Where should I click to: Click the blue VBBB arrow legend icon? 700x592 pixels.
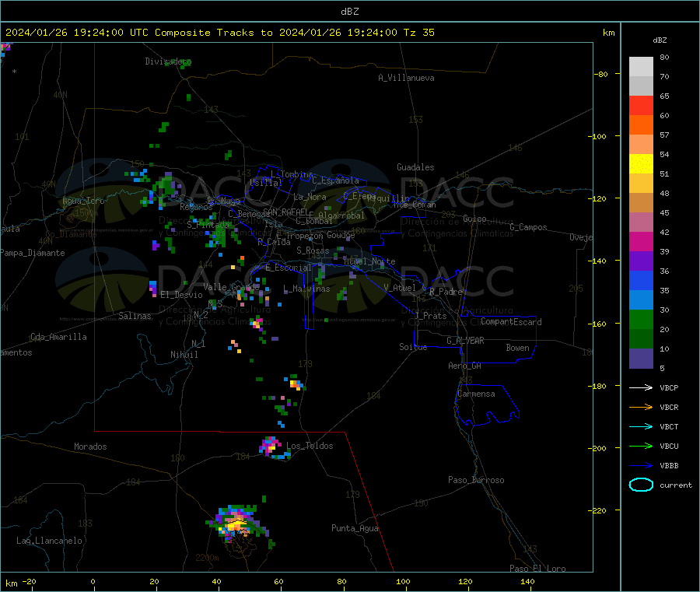[641, 466]
